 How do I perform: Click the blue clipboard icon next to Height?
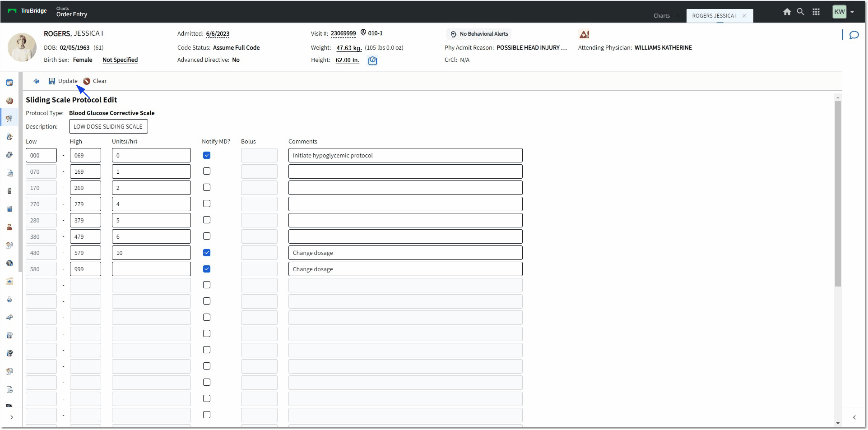372,60
